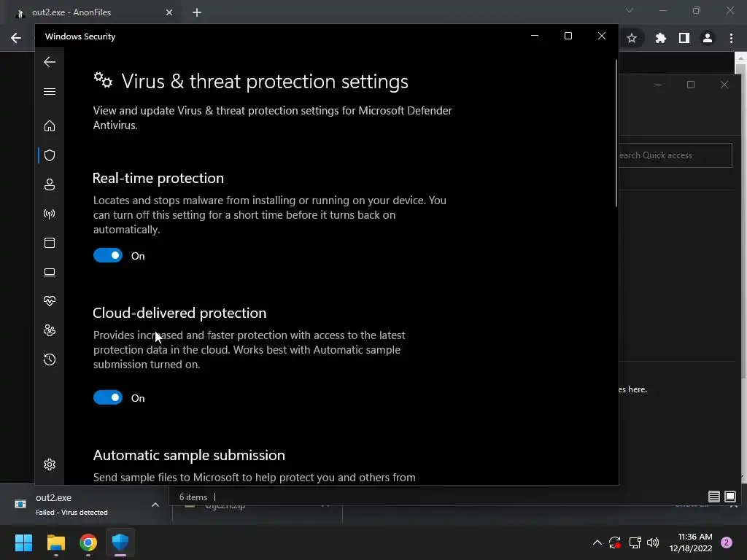Click Windows Security window scrollbar
The width and height of the screenshot is (747, 560).
616,133
